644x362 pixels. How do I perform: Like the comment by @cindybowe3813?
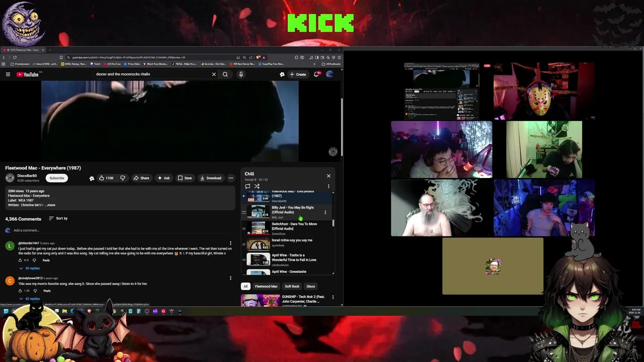(21, 291)
